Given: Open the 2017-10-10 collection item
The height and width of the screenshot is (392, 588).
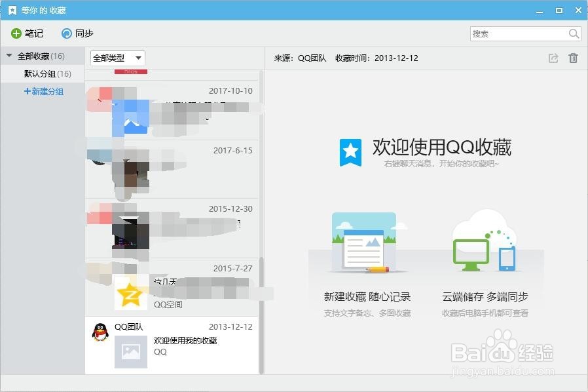Looking at the screenshot, I should tap(172, 110).
